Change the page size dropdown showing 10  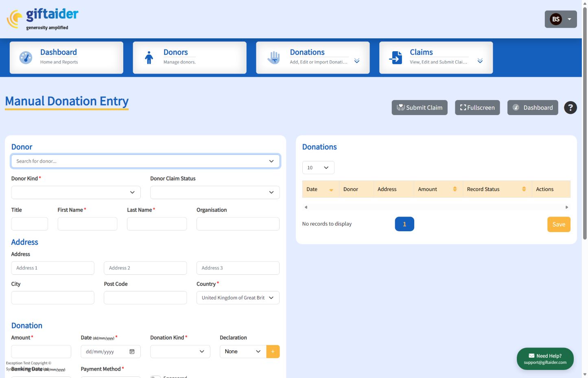point(318,167)
